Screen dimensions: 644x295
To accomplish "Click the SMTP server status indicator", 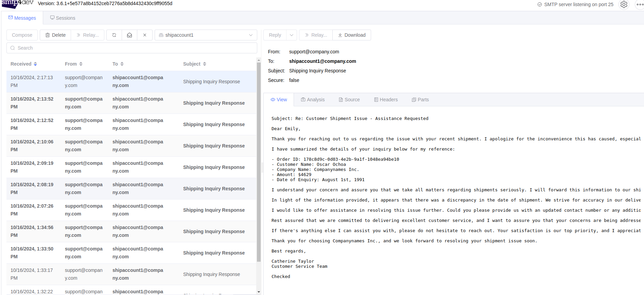I will [575, 4].
